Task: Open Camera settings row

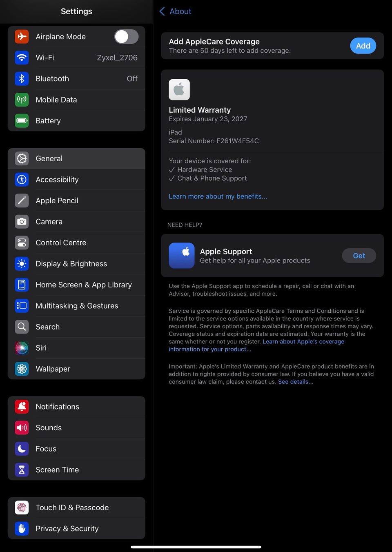Action: (x=76, y=222)
